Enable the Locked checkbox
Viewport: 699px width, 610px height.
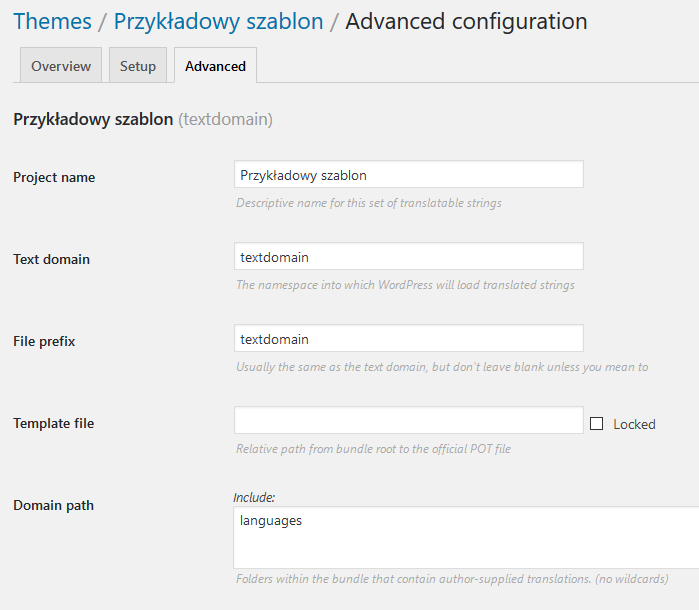pos(597,424)
